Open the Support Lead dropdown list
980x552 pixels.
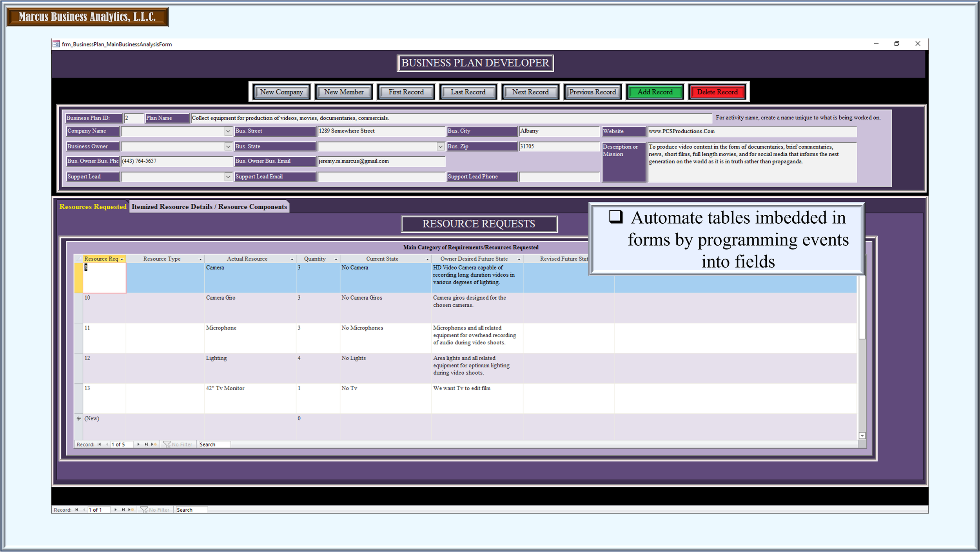(x=228, y=177)
